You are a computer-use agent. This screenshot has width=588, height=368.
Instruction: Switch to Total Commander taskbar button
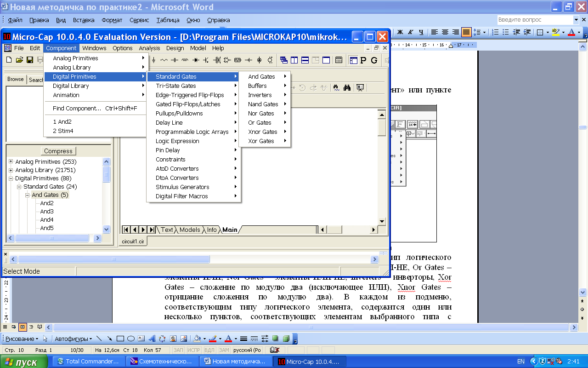point(88,362)
